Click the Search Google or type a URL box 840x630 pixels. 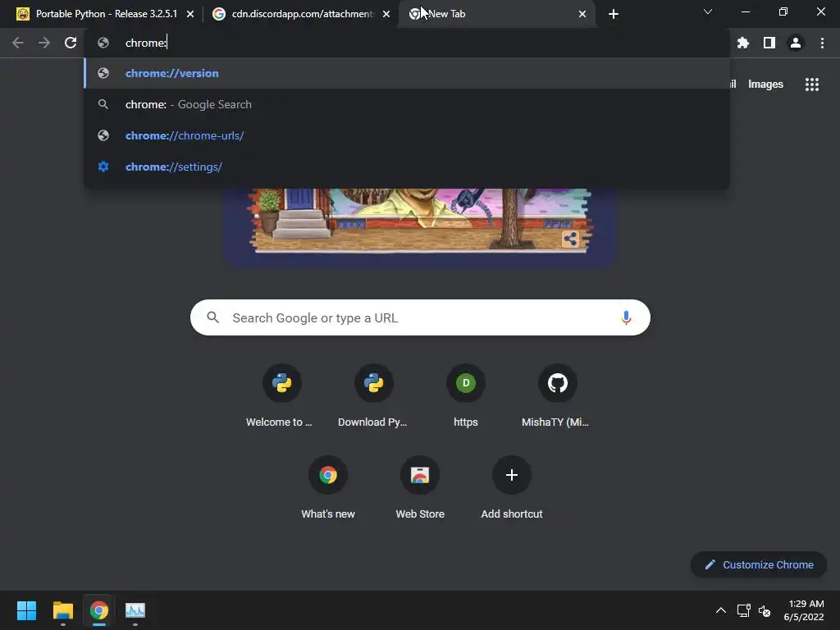(420, 317)
